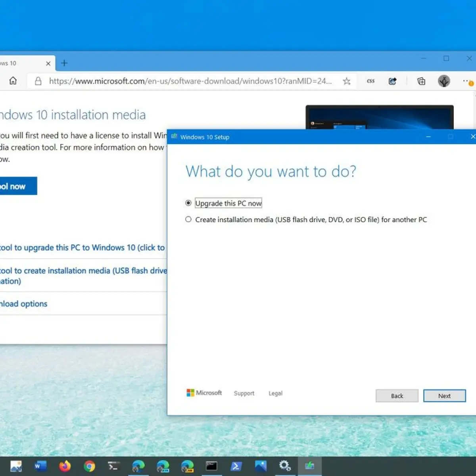
Task: Open Photos viewer from the taskbar
Action: [16, 466]
